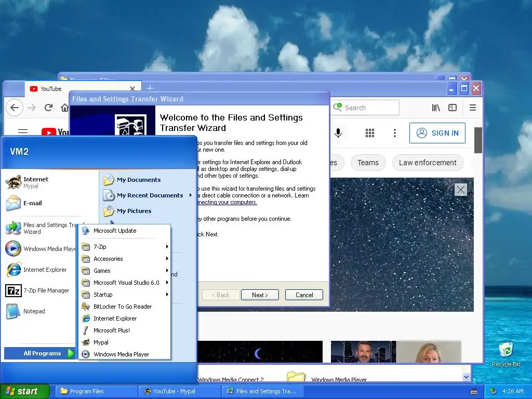The height and width of the screenshot is (399, 532).
Task: Open the Library bookmarks icon
Action: [x=436, y=108]
